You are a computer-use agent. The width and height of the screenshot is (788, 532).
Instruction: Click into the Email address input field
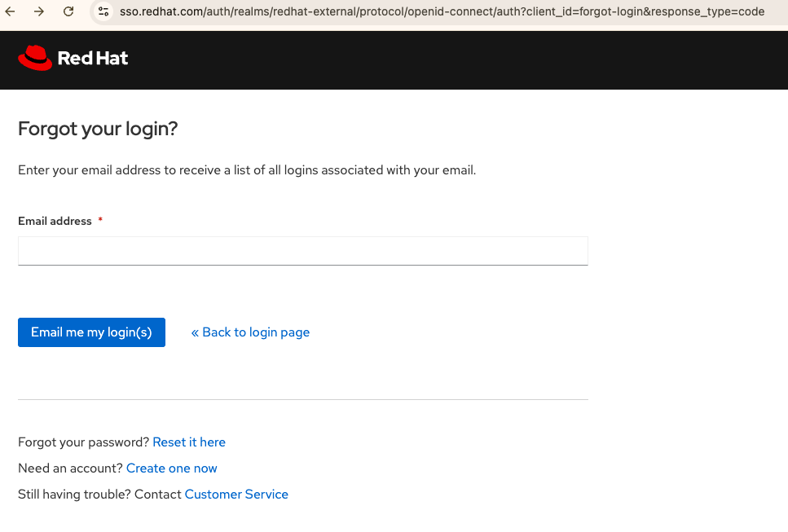[x=302, y=251]
